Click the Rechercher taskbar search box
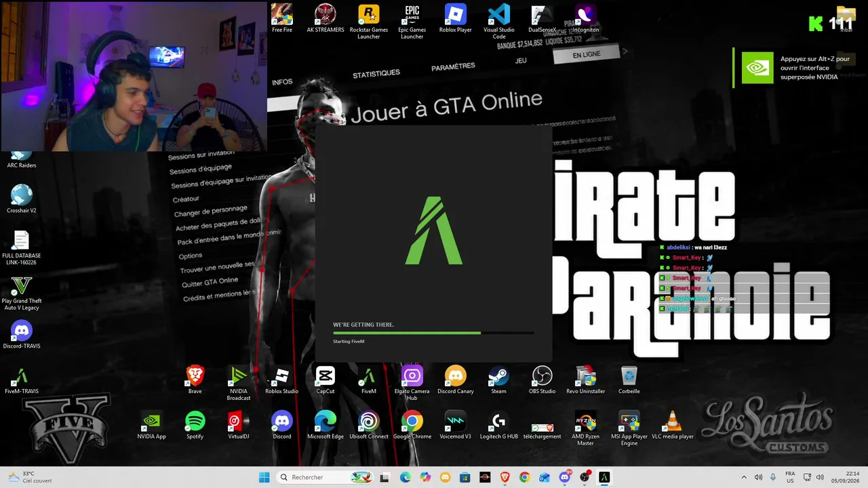Screen dimensions: 868x488 pyautogui.click(x=325, y=477)
